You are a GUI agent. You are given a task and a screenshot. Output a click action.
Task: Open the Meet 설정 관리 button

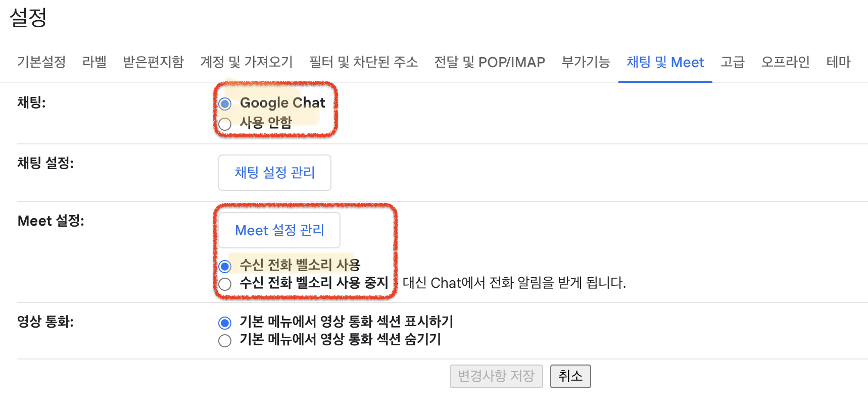(x=279, y=230)
